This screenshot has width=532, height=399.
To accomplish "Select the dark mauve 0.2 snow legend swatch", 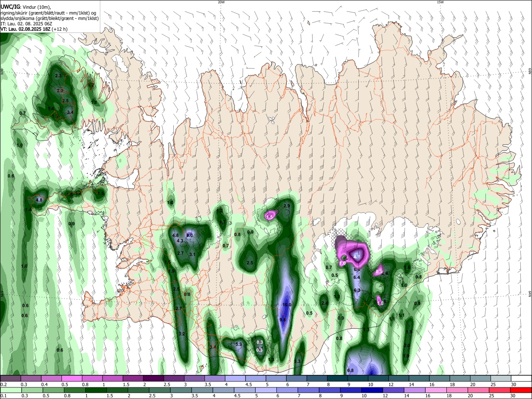I will [x=10, y=379].
